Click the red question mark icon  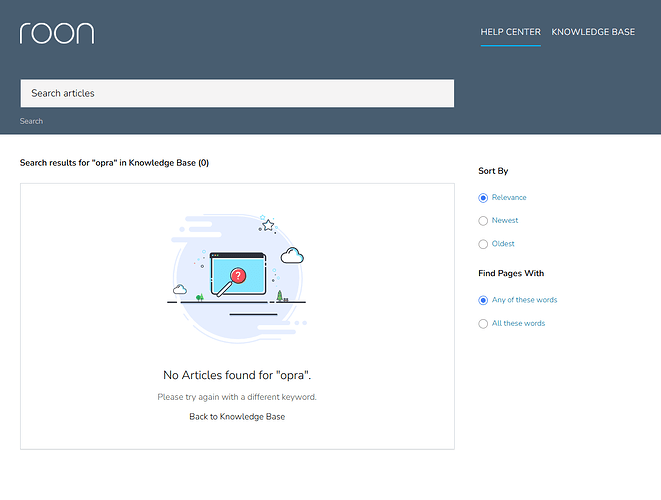[x=238, y=276]
